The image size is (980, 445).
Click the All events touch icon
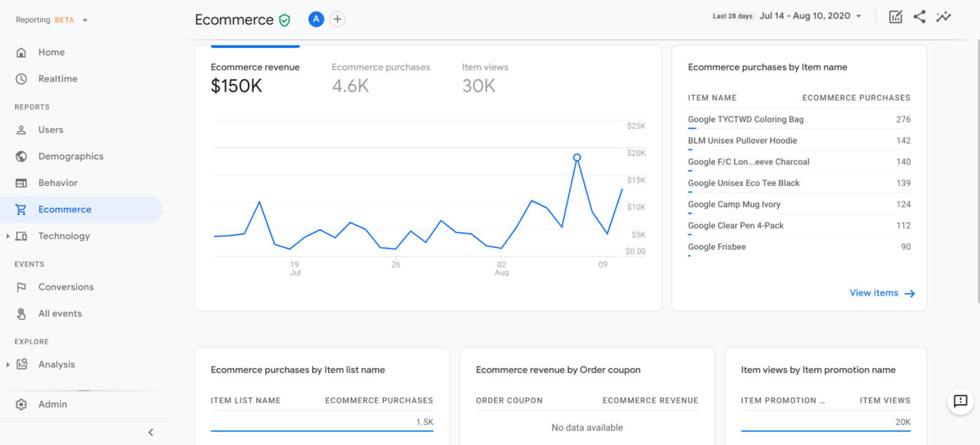point(21,314)
